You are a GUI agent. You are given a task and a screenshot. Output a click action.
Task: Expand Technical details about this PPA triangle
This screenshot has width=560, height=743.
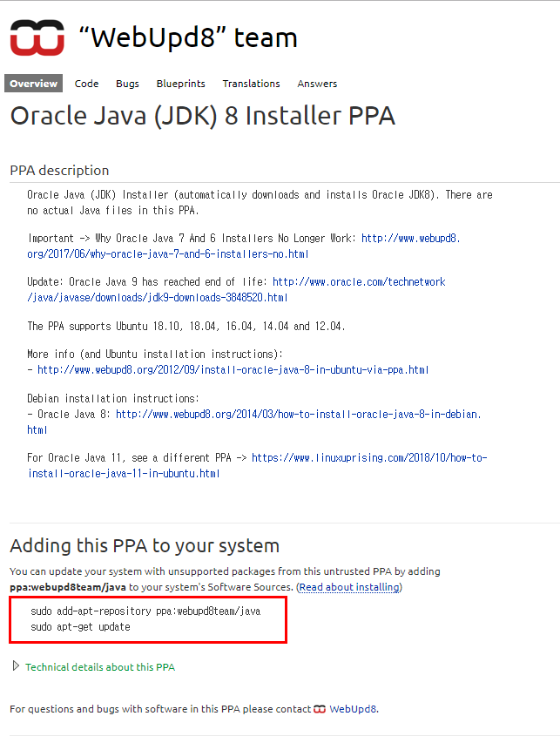pos(16,666)
